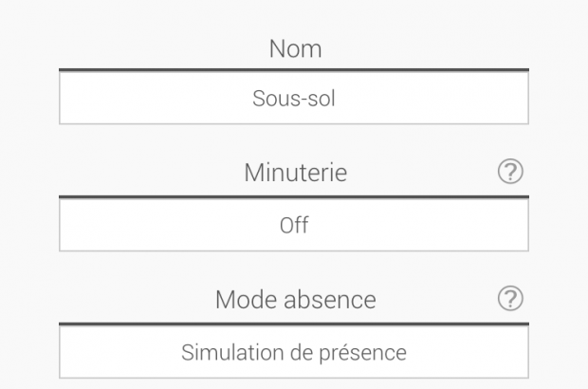Open the Minuterie dropdown showing Off

[x=294, y=225]
